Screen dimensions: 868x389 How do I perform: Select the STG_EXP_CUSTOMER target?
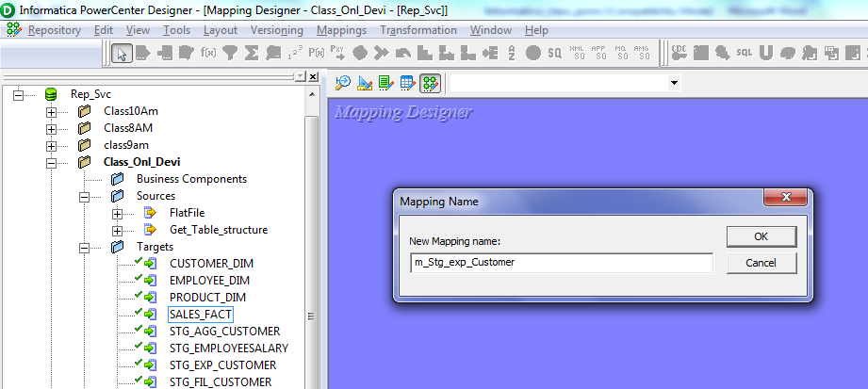pos(222,365)
